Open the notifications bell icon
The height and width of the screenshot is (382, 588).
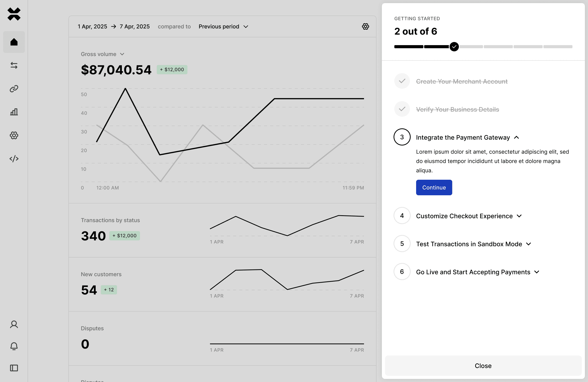click(x=14, y=346)
